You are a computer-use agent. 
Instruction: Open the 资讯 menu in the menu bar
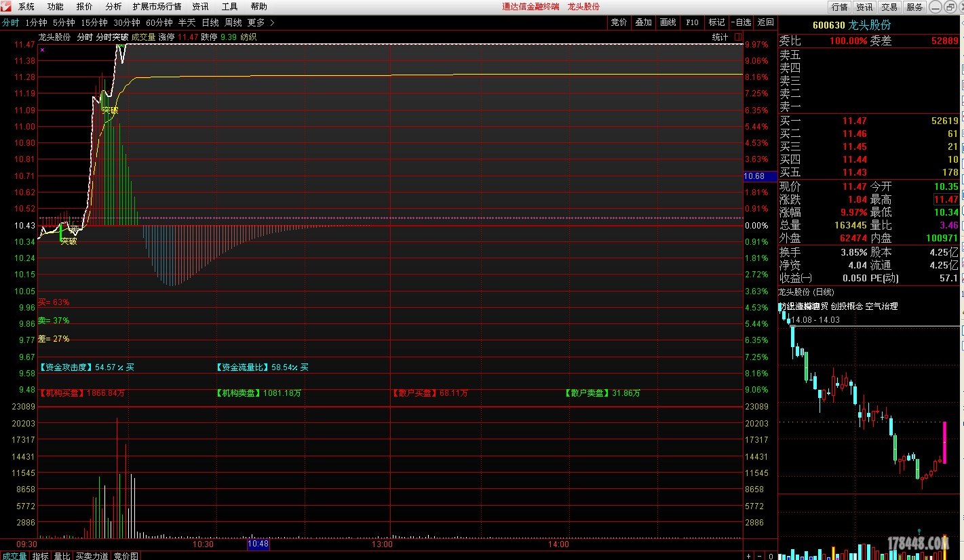coord(200,7)
